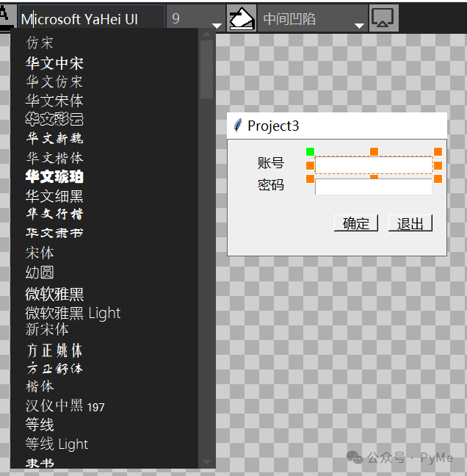Click the 确定 button in Project3
Image resolution: width=467 pixels, height=476 pixels.
click(x=356, y=223)
